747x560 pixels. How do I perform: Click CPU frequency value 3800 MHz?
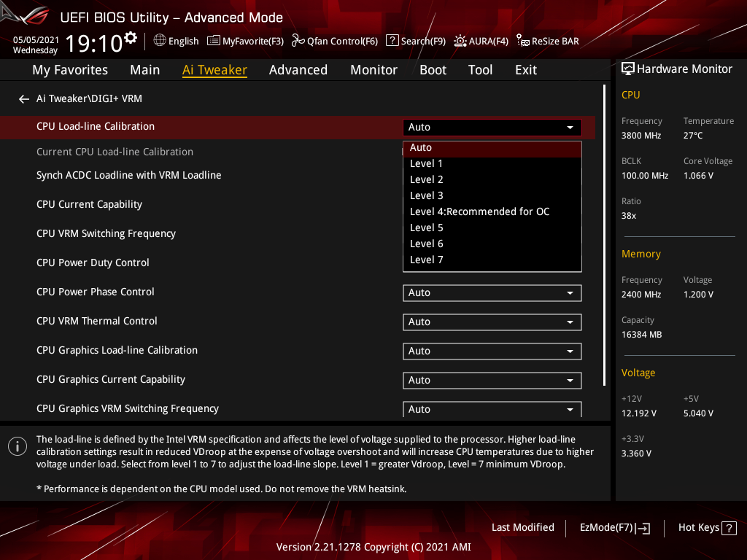click(x=640, y=136)
